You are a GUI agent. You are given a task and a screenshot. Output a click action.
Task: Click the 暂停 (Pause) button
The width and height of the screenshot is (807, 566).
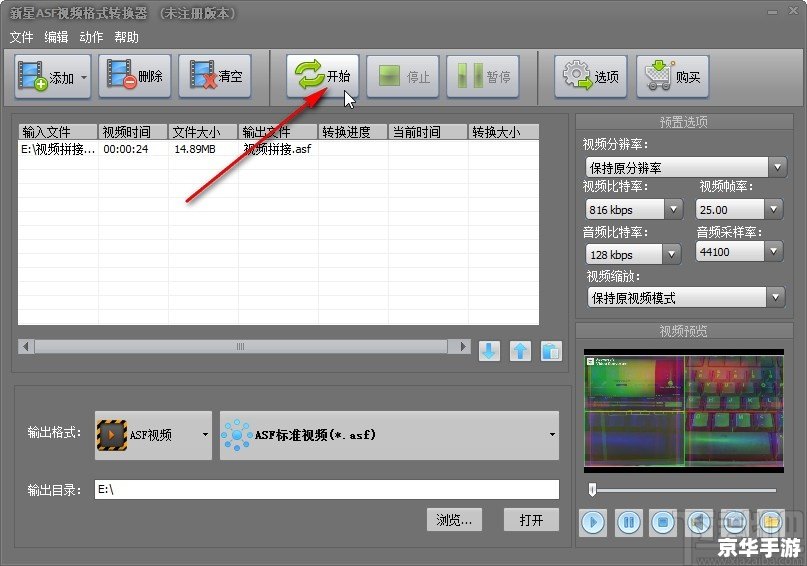(x=482, y=77)
